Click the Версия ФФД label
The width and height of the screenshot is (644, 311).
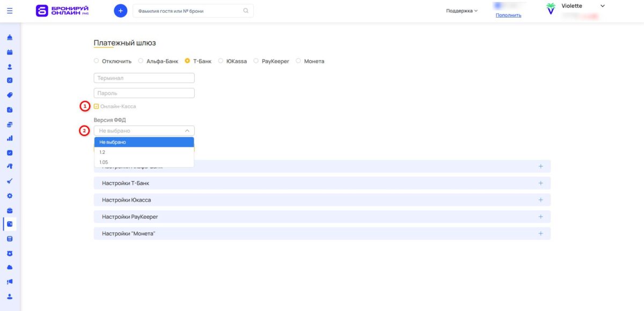[109, 120]
